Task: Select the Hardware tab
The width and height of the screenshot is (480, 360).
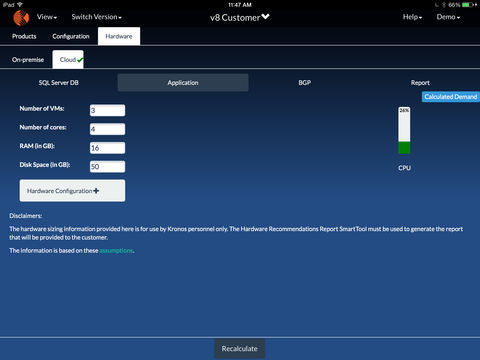Action: pyautogui.click(x=119, y=36)
